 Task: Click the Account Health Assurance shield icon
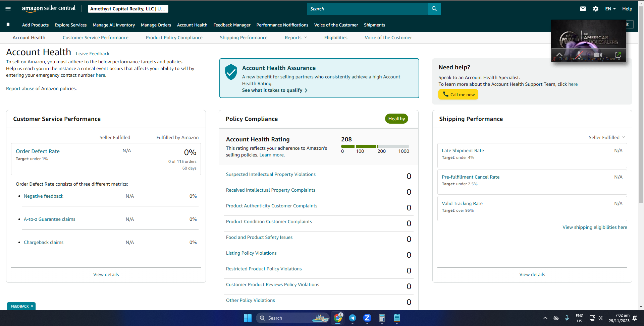coord(231,72)
